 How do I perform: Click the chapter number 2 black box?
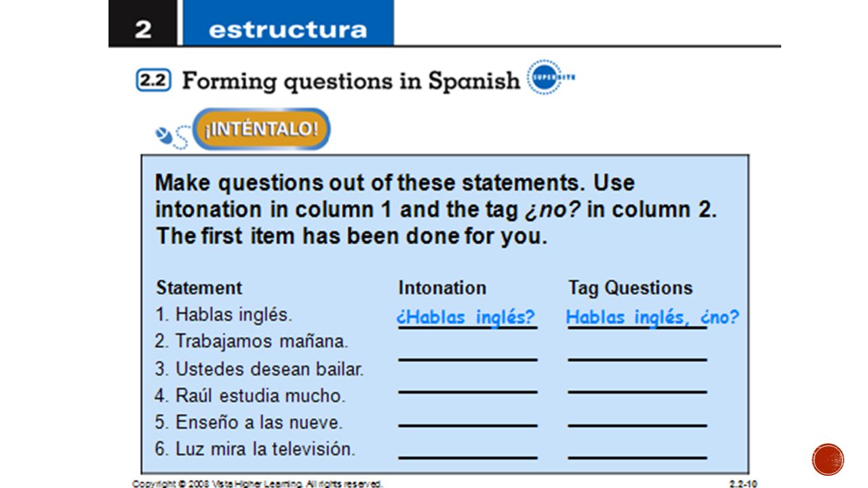pyautogui.click(x=142, y=23)
